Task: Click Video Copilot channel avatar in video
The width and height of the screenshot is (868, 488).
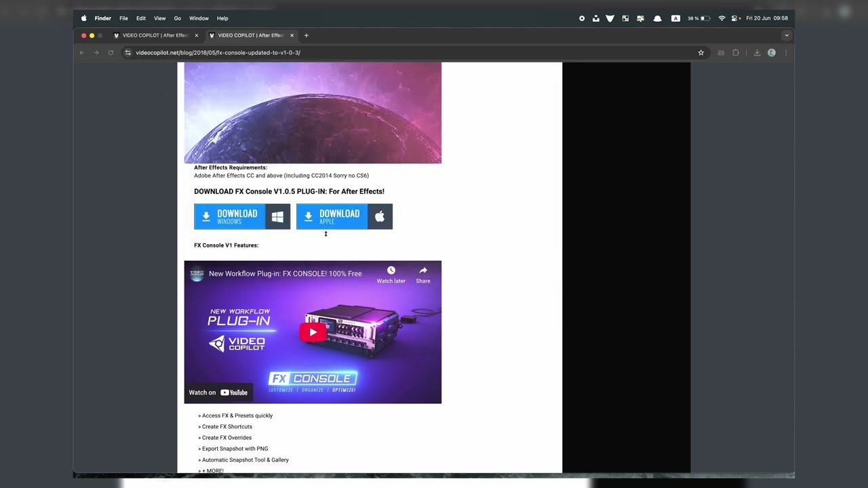Action: pos(197,274)
